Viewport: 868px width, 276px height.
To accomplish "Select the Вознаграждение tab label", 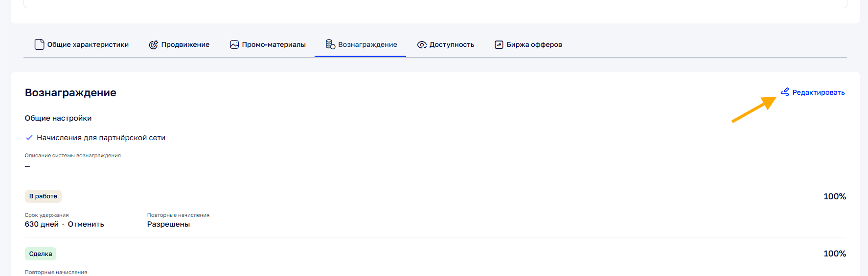I will point(367,44).
